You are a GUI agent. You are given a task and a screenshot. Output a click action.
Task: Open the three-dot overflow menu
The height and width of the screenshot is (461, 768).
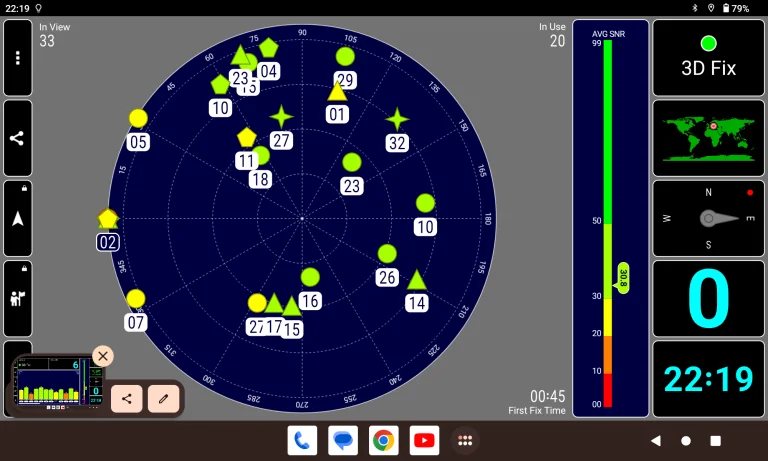[x=17, y=58]
